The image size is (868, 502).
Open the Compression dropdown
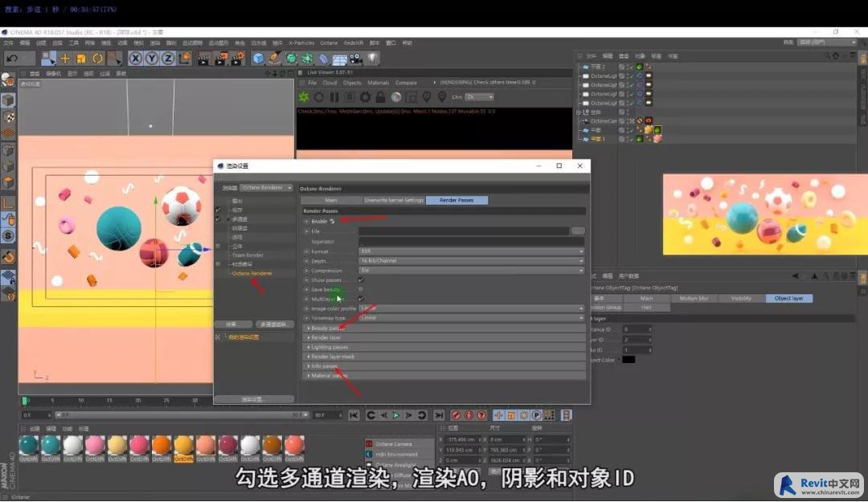point(471,271)
